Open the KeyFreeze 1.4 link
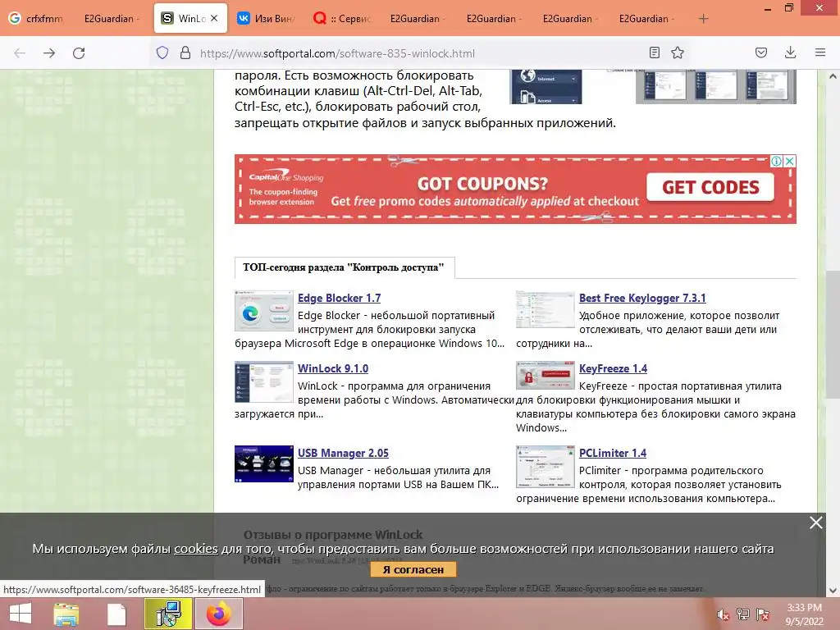840x630 pixels. pos(613,368)
